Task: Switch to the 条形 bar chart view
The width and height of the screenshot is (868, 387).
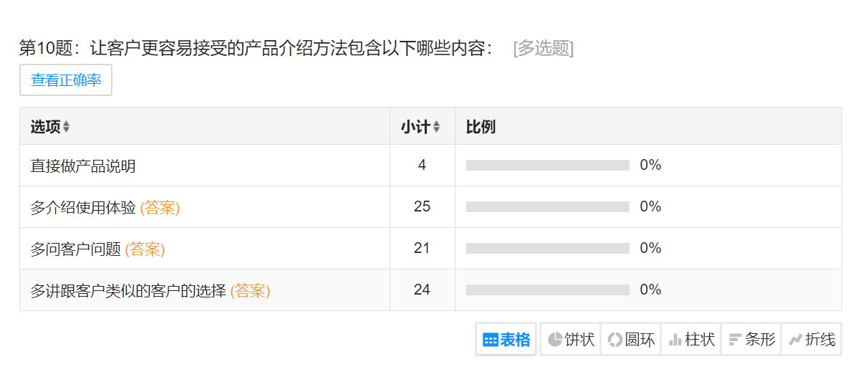Action: (751, 339)
